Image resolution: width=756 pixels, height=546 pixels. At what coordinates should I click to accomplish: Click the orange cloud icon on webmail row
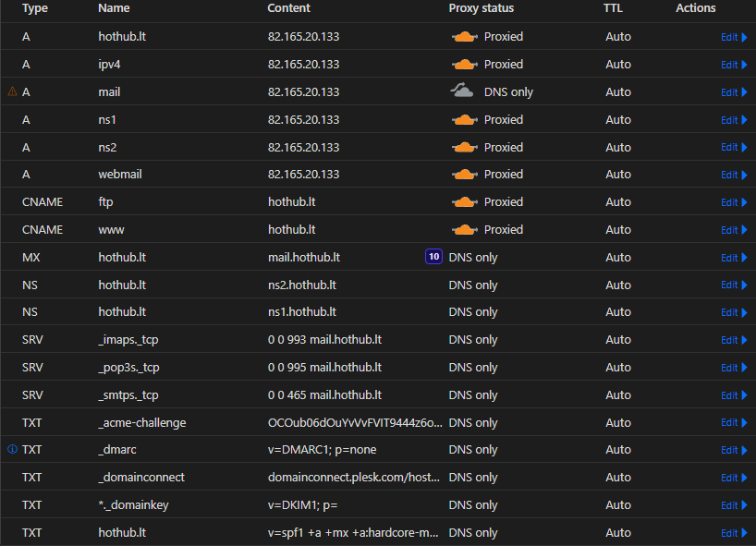click(x=464, y=174)
